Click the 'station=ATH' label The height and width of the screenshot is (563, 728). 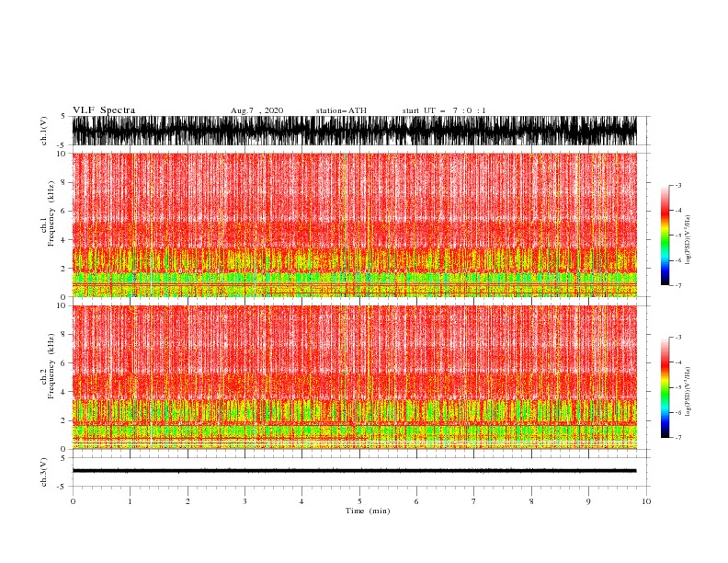point(341,110)
